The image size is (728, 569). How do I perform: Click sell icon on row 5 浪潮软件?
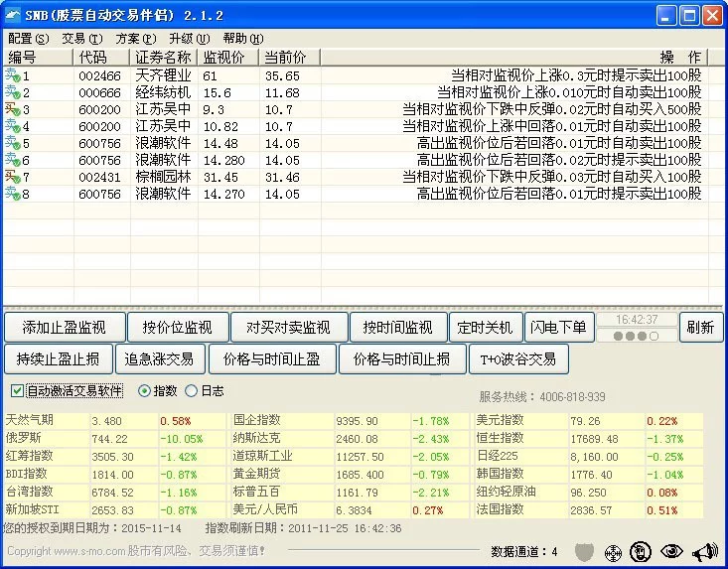tap(13, 143)
